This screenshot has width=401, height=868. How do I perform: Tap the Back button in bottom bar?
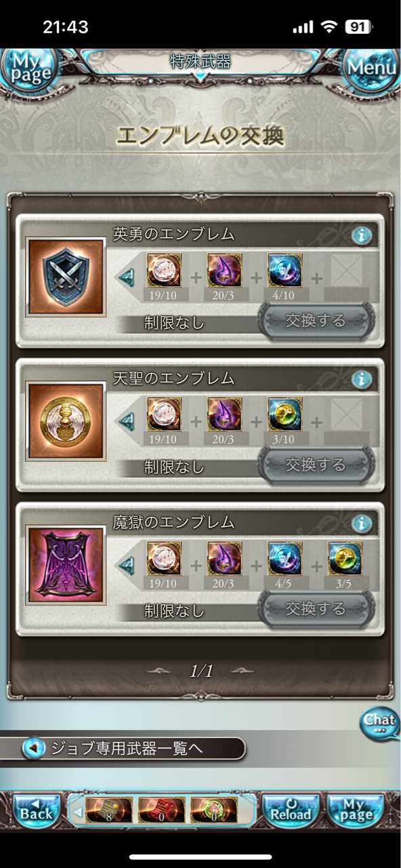pyautogui.click(x=35, y=810)
